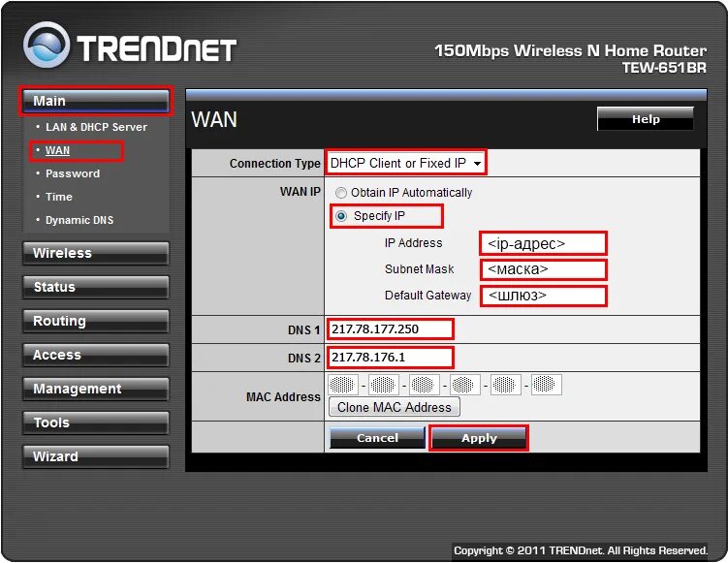
Task: Click the first MAC Address octet field
Action: coord(343,385)
